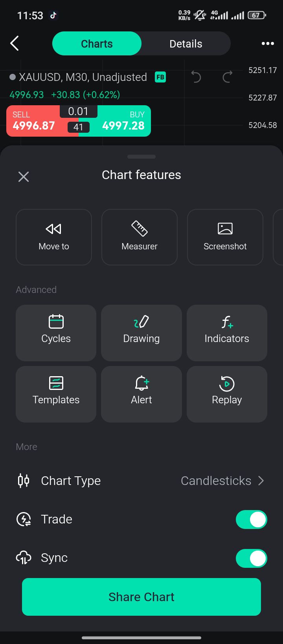Open the Drawing tools
The width and height of the screenshot is (283, 644).
pos(141,333)
